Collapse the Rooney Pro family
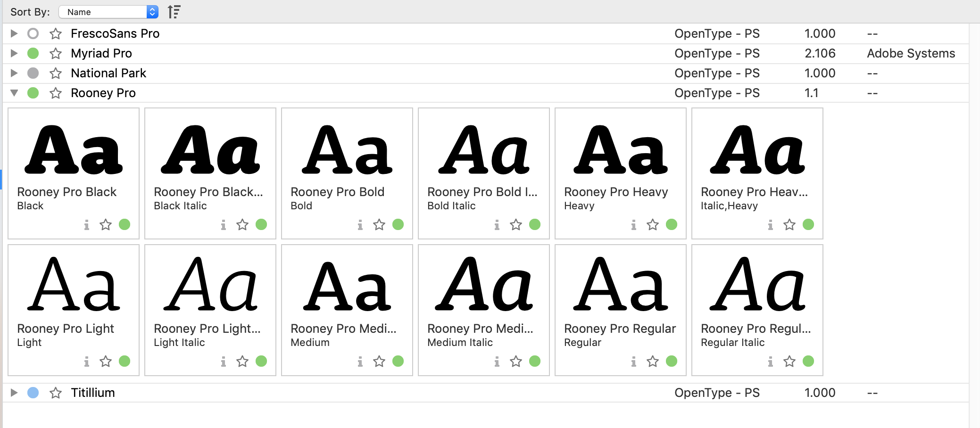 [x=14, y=93]
